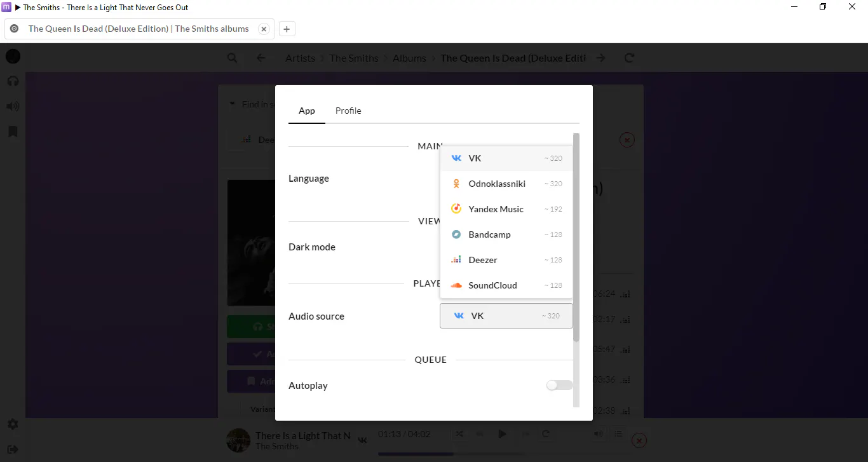
Task: Click the search magnifier icon
Action: click(233, 58)
